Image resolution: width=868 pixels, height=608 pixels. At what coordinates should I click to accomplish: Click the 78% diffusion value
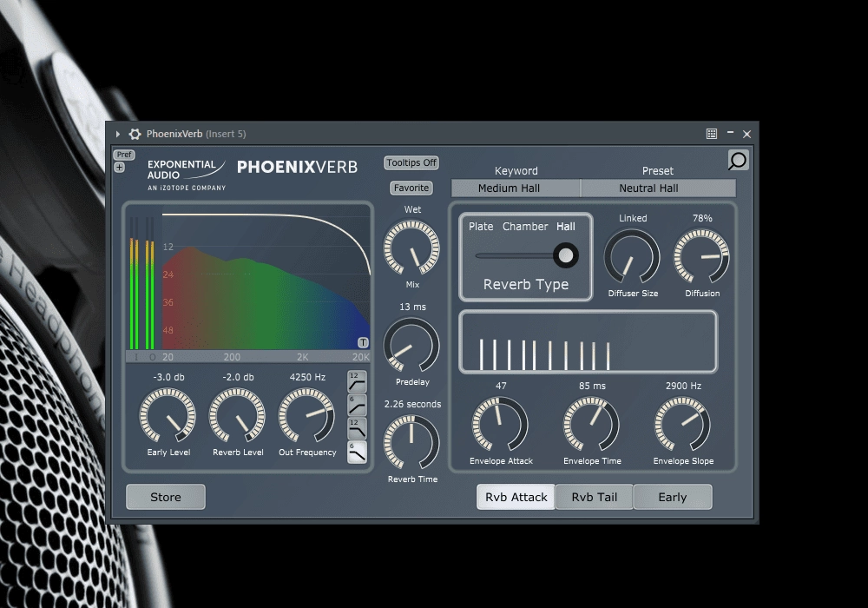click(x=702, y=218)
